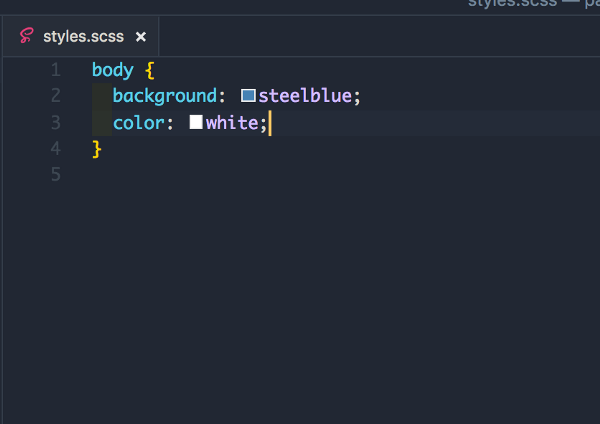Click the empty tab bar area beside styles.scss
Image resolution: width=600 pixels, height=424 pixels.
[380, 37]
